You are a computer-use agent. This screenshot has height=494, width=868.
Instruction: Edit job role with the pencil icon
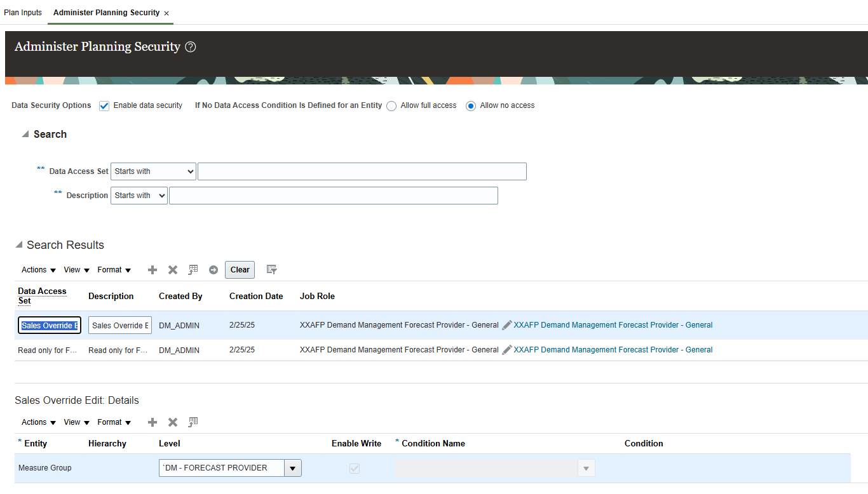click(x=506, y=324)
